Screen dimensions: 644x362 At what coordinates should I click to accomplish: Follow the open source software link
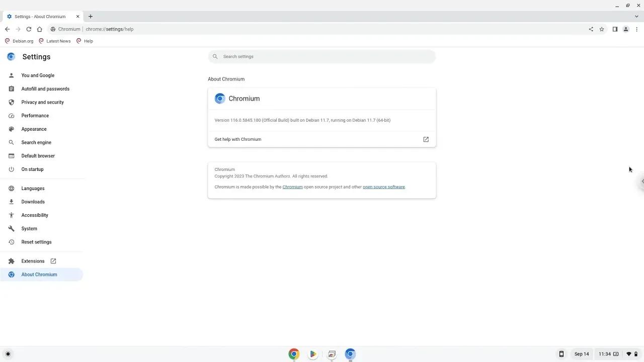click(383, 187)
